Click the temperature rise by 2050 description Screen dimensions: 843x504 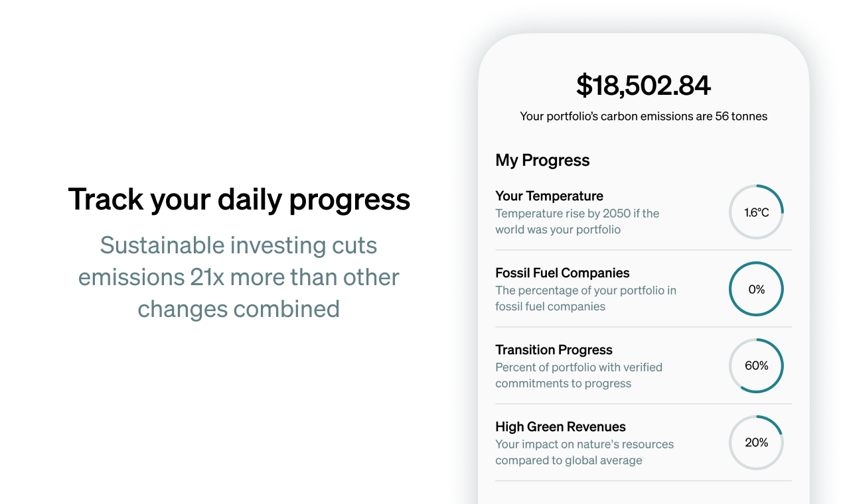click(577, 221)
